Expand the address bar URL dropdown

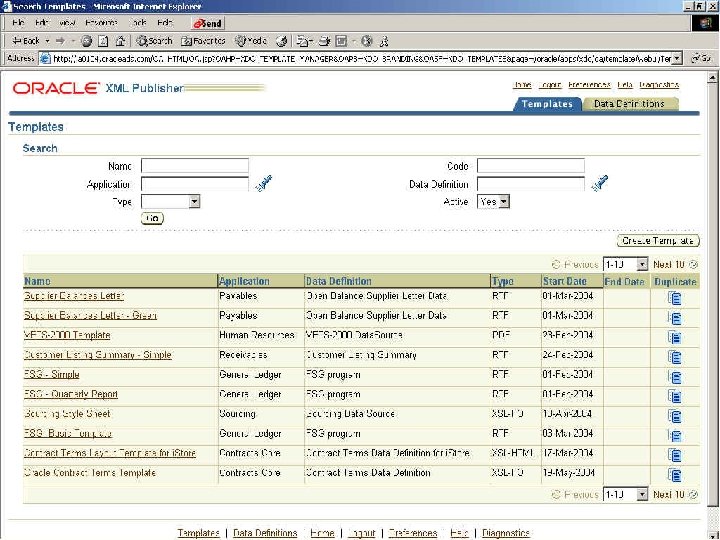(x=676, y=58)
